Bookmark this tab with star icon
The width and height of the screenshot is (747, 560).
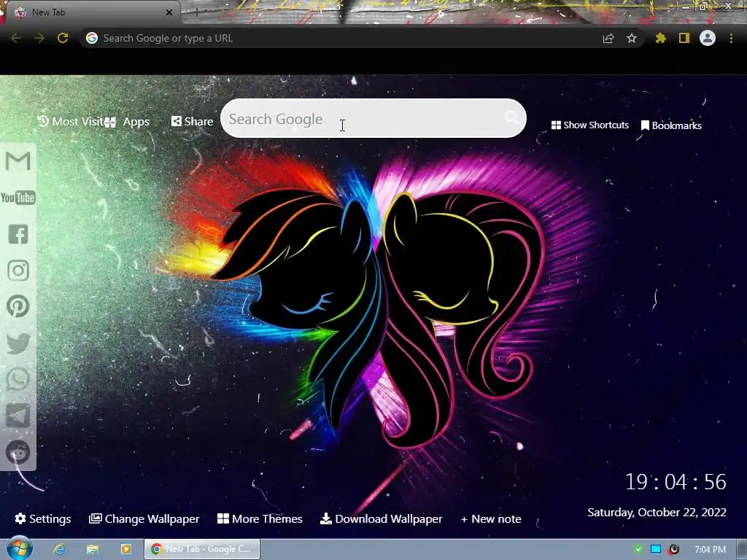click(632, 38)
